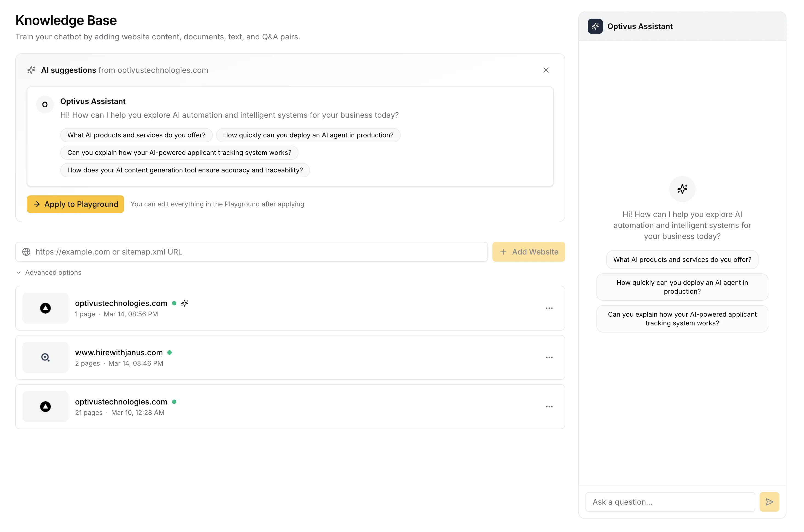Open more options for www.hirewithjanus.com
The width and height of the screenshot is (804, 532).
pyautogui.click(x=549, y=357)
